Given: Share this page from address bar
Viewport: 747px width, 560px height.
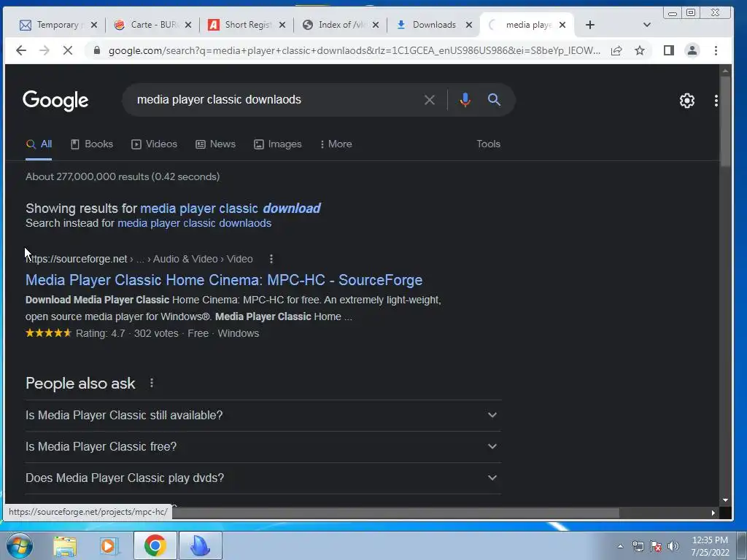Looking at the screenshot, I should coord(616,50).
